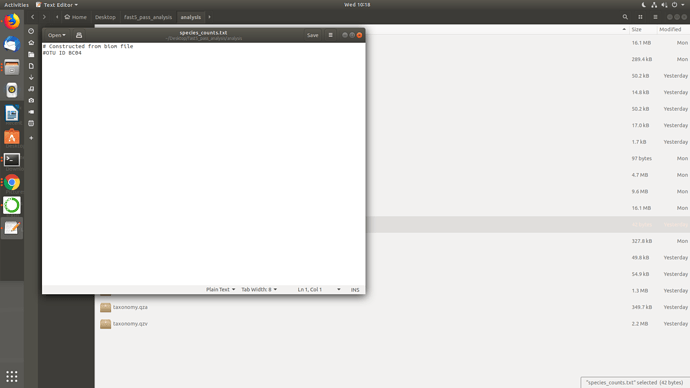Launch Google Chrome from the dock
The width and height of the screenshot is (690, 388).
pos(12,183)
